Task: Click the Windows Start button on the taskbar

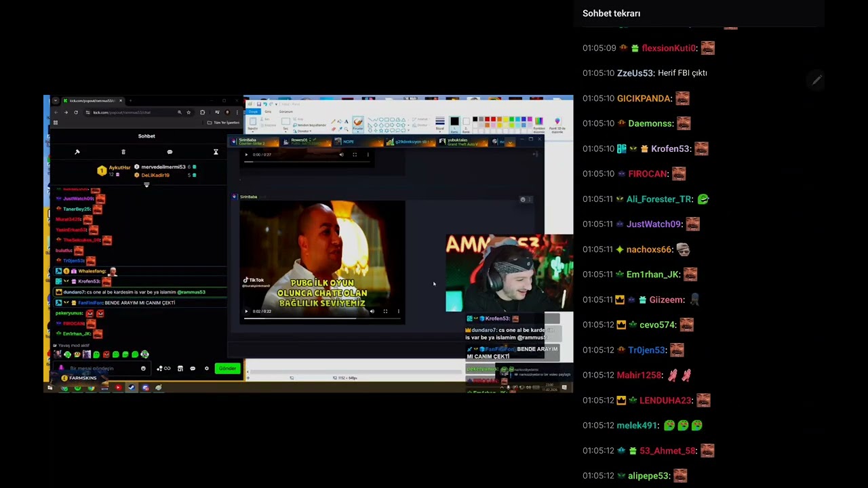Action: (x=50, y=387)
